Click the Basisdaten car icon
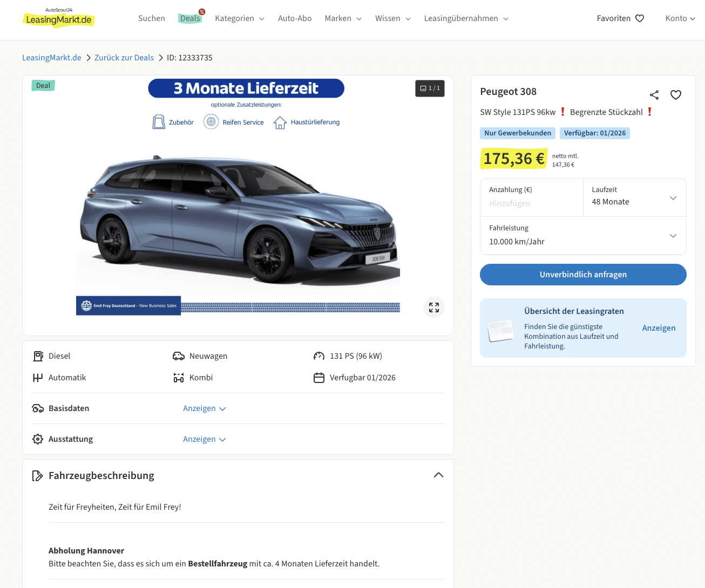 [38, 408]
